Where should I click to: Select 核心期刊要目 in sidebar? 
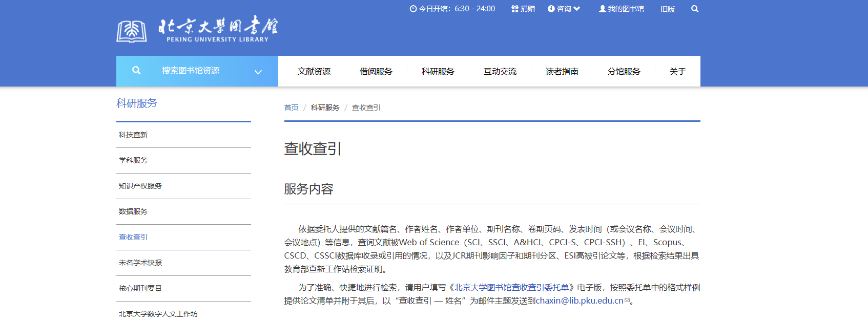(183, 289)
